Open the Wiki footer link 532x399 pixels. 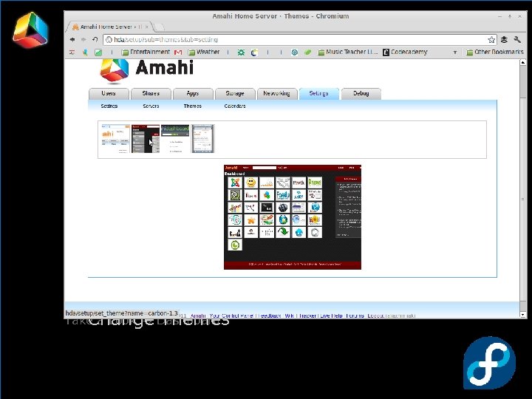[290, 316]
